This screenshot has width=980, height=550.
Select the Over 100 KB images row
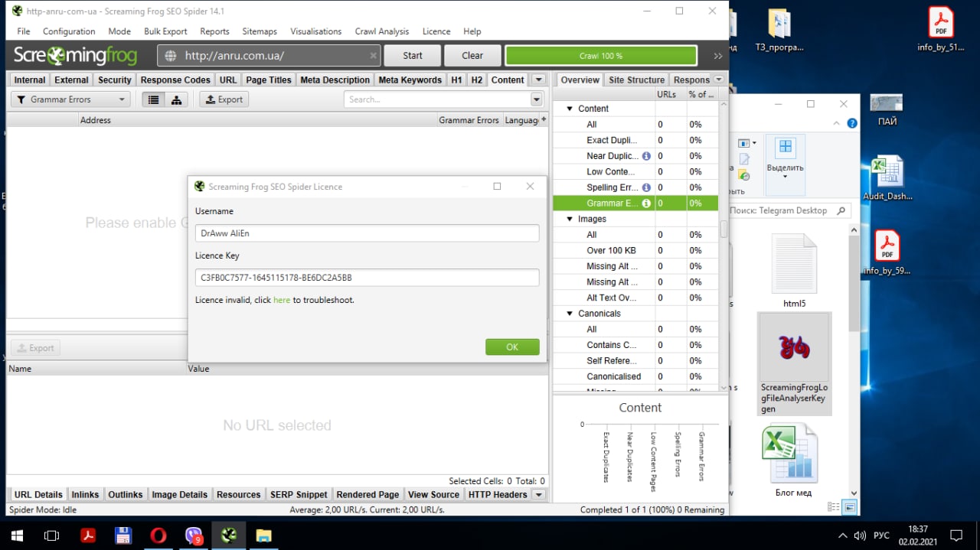point(635,251)
